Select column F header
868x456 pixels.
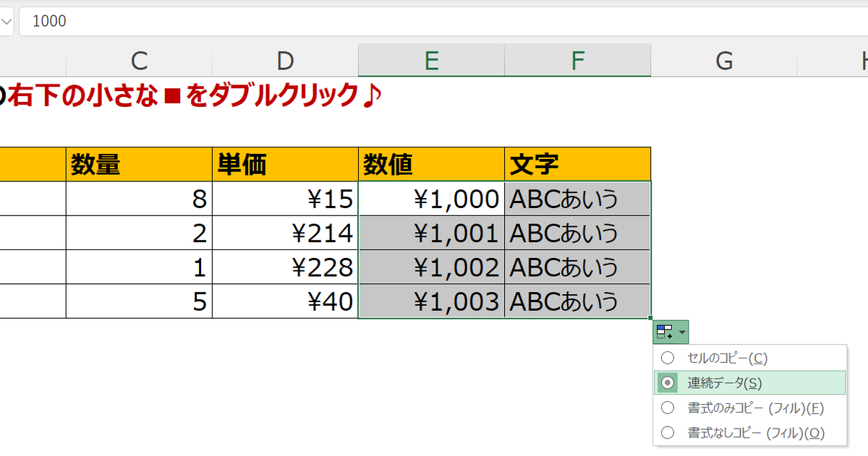[x=577, y=61]
